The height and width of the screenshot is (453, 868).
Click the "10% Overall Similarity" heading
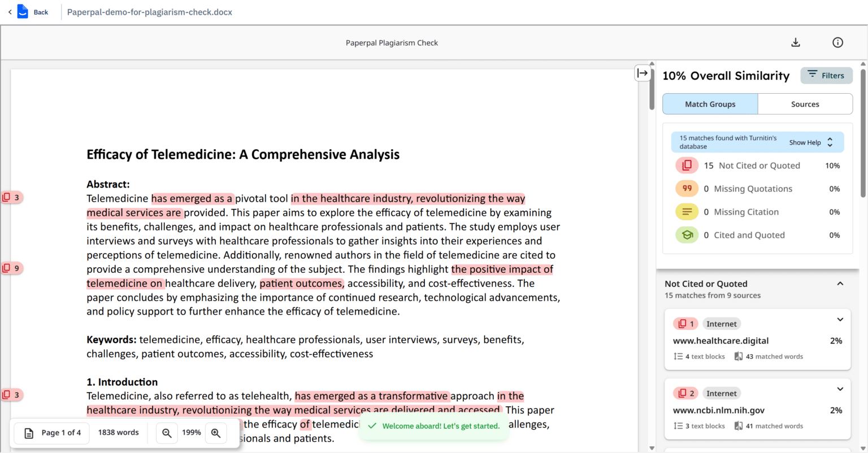click(726, 76)
